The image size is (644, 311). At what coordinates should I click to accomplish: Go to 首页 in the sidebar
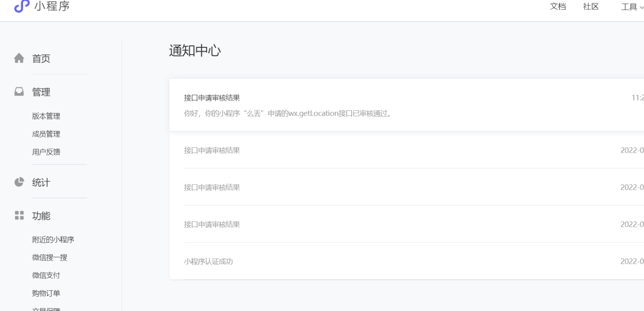[41, 58]
